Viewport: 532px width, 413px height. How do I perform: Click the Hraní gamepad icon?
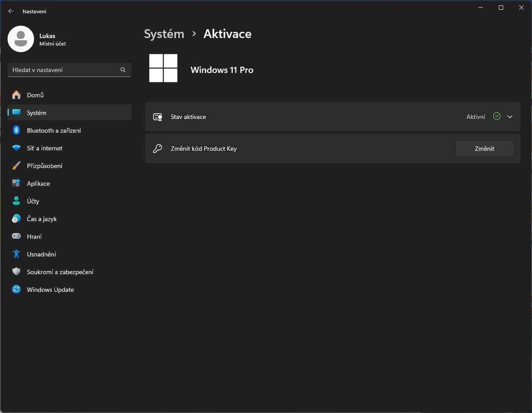coord(16,237)
